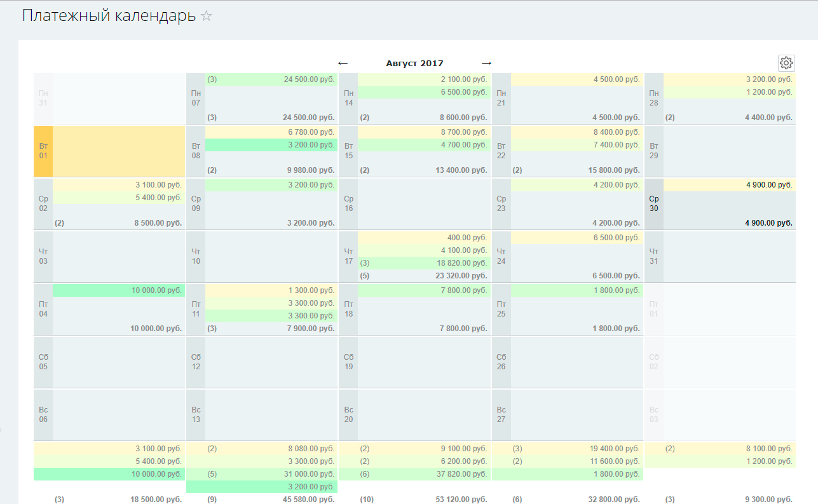Image resolution: width=818 pixels, height=504 pixels.
Task: Click 6 780.00 руб. payment on Tuesday 08
Action: coord(271,132)
